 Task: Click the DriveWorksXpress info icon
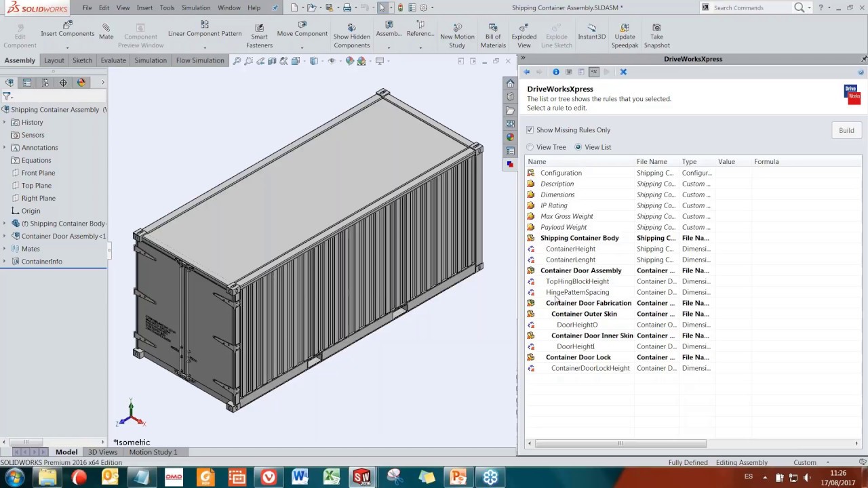pos(556,72)
